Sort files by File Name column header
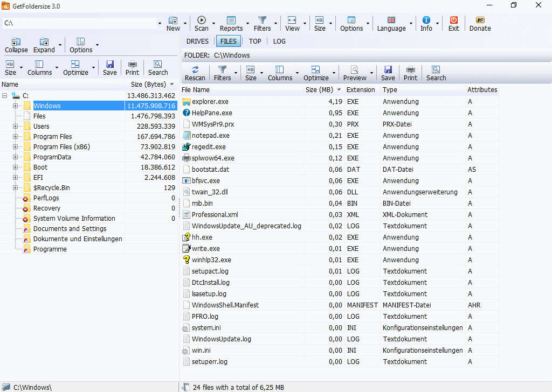The height and width of the screenshot is (392, 552). point(242,89)
